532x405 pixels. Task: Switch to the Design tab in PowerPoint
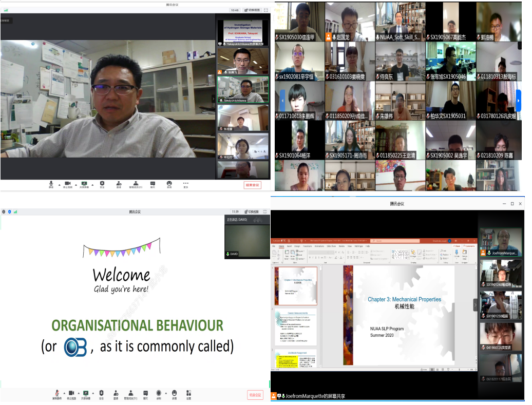pos(297,246)
